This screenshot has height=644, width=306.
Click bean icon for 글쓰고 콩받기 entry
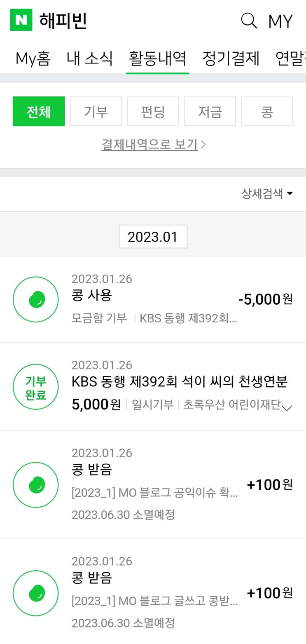point(36,593)
